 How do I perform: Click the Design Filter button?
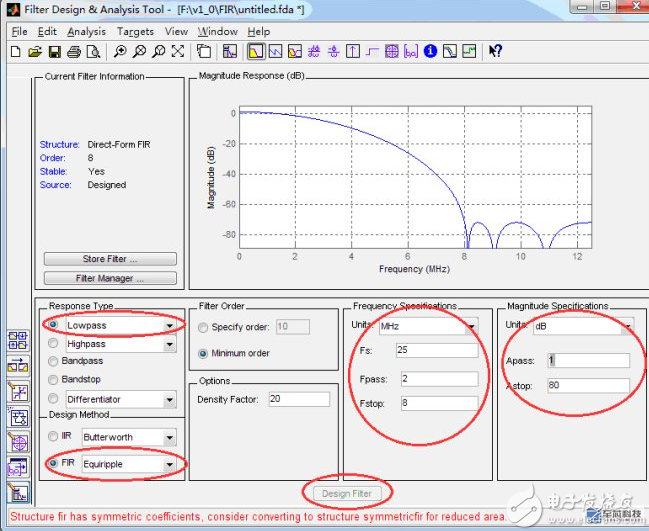[x=347, y=493]
